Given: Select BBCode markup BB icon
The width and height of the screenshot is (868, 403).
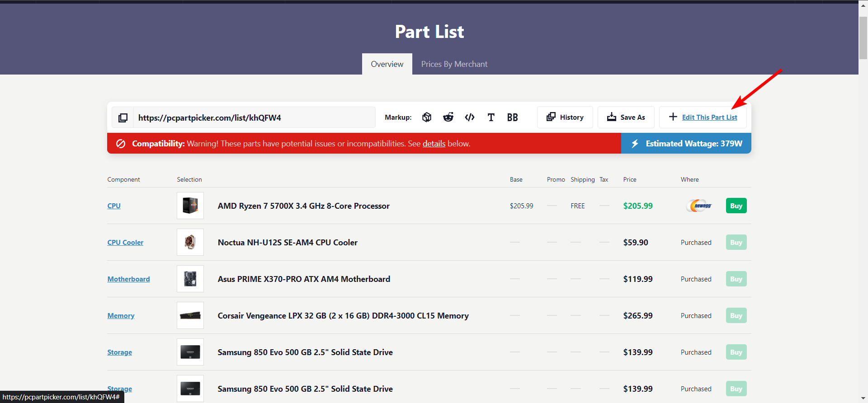Looking at the screenshot, I should pos(512,117).
